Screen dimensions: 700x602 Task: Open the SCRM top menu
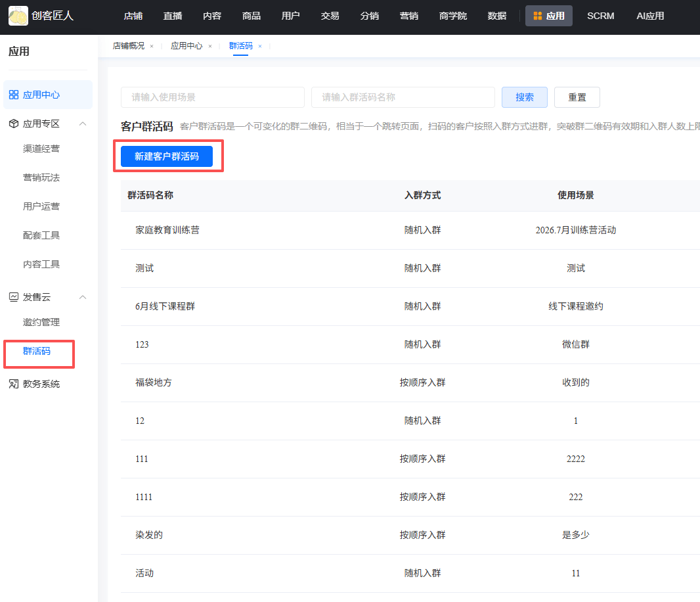pyautogui.click(x=600, y=16)
